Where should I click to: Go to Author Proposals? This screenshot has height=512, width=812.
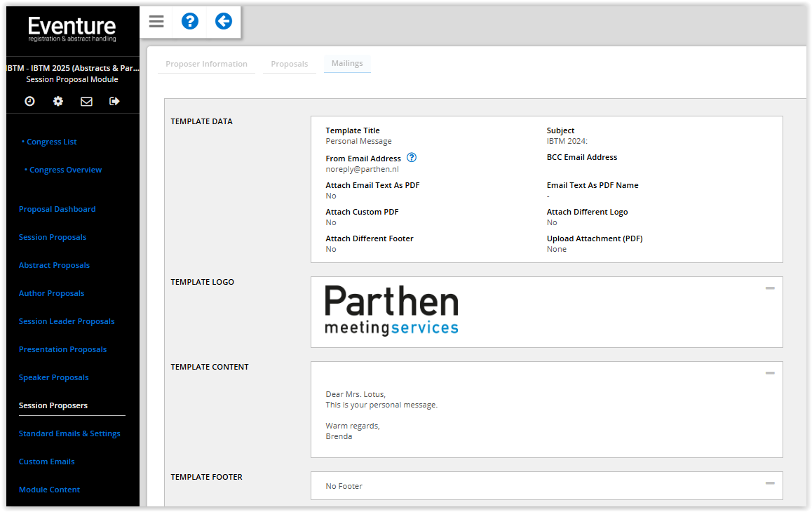[x=52, y=293]
